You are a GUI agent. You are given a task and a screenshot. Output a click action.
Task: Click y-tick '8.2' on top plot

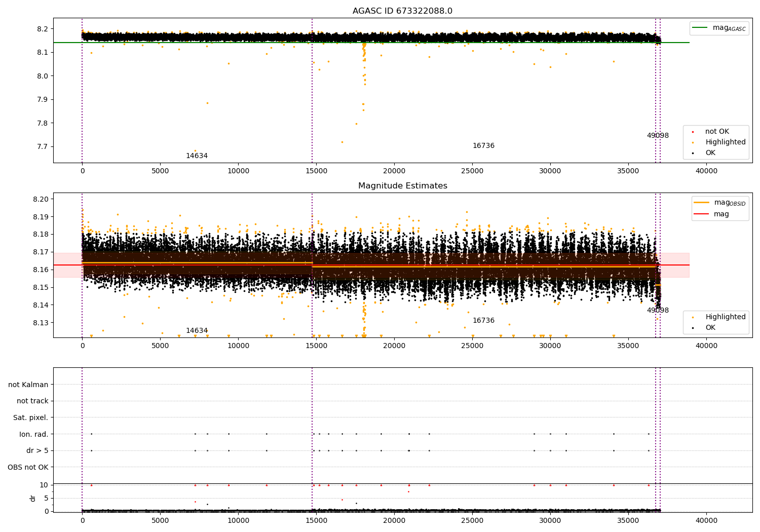43,29
